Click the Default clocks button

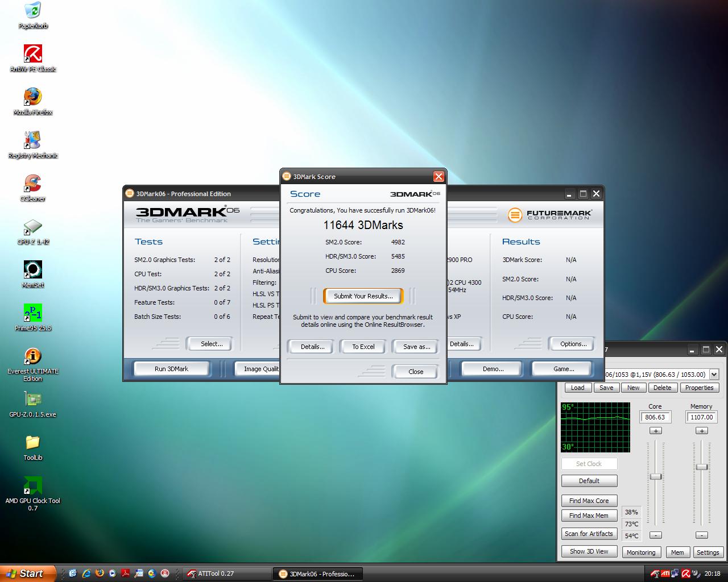(589, 481)
